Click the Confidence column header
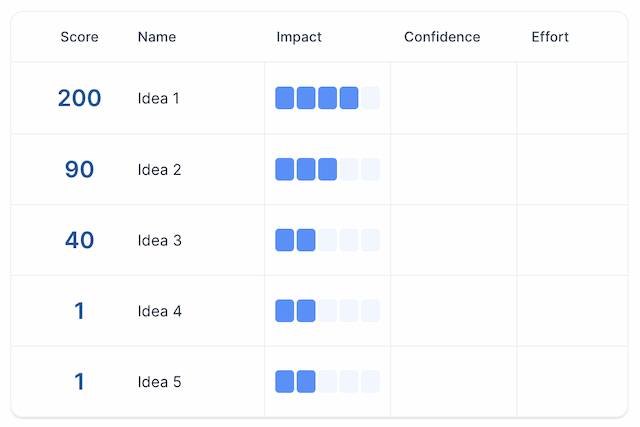 pos(442,37)
